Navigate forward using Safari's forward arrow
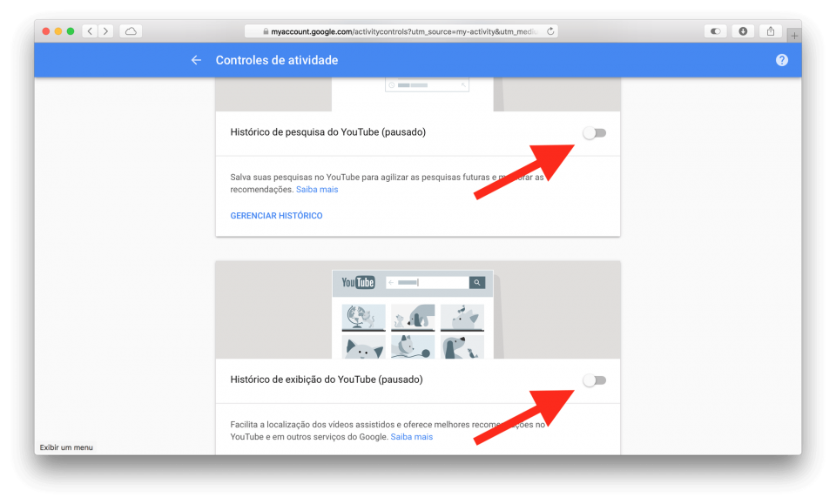The image size is (836, 504). (106, 30)
